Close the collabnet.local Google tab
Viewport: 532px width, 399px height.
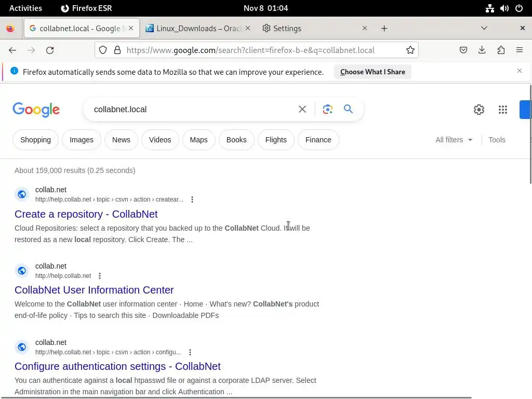pyautogui.click(x=131, y=28)
